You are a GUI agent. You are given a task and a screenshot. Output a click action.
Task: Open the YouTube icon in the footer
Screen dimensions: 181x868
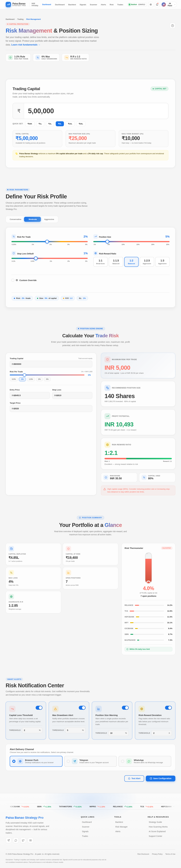pyautogui.click(x=31, y=840)
